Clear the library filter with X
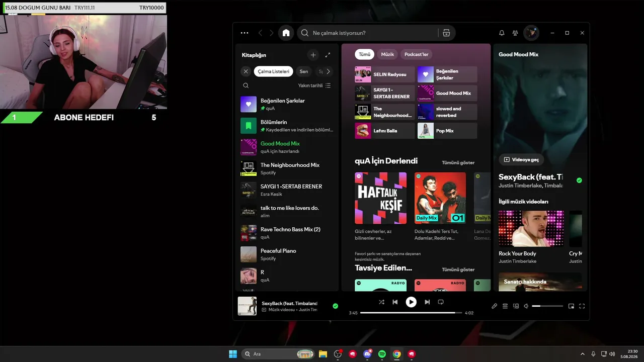Viewport: 644px width, 362px height. (x=246, y=71)
